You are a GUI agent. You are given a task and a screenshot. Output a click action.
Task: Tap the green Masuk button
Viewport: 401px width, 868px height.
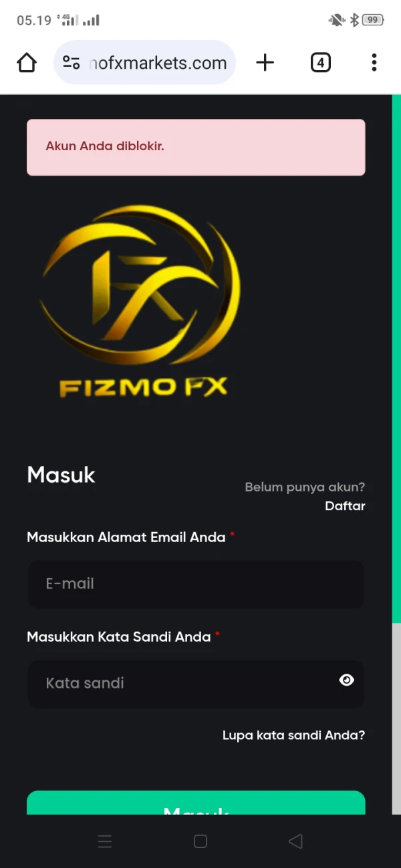(x=196, y=803)
